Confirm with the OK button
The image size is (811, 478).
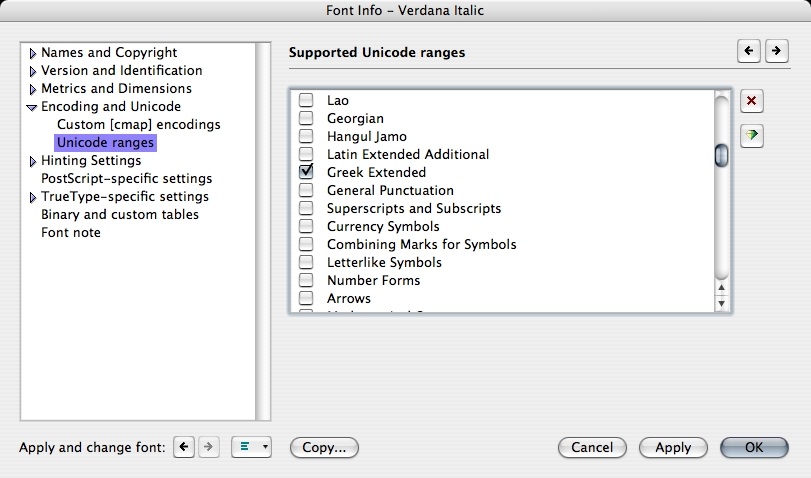point(754,447)
